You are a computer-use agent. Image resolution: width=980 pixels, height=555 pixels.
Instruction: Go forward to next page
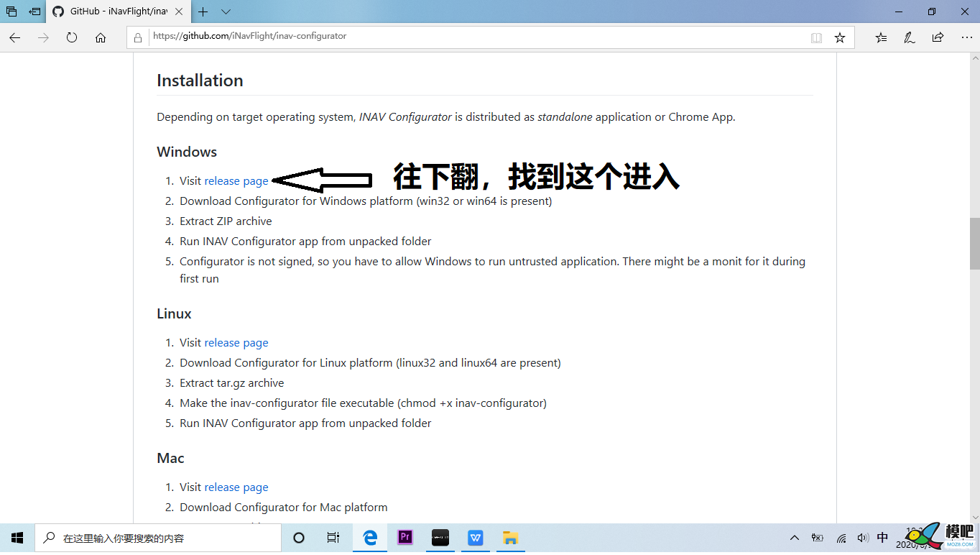point(44,37)
